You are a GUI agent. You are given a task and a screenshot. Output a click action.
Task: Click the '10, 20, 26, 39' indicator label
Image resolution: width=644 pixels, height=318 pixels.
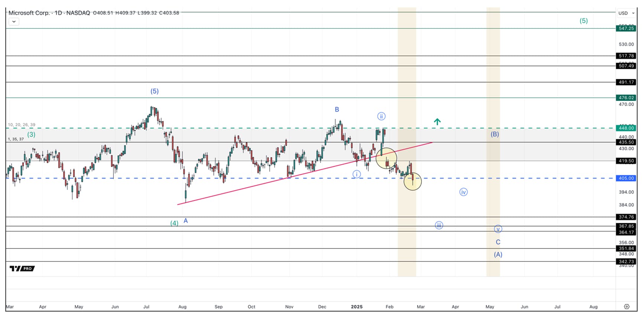tap(22, 125)
